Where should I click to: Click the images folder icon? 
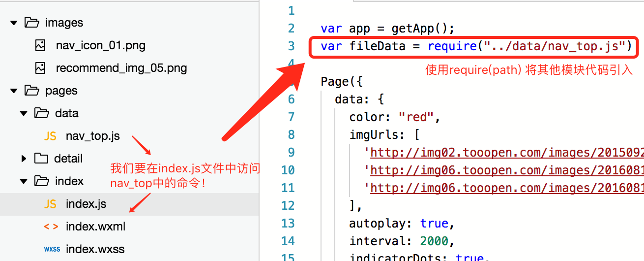[32, 23]
